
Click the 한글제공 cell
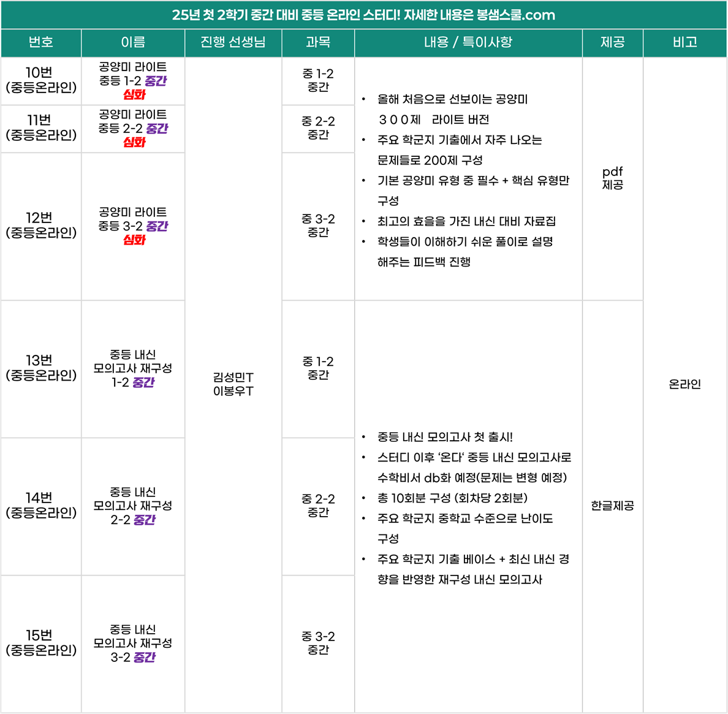[612, 506]
